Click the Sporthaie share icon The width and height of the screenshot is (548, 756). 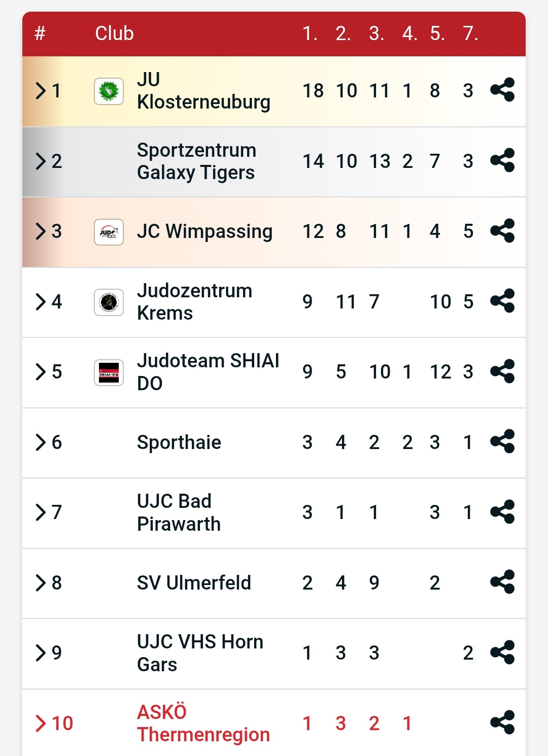(x=502, y=442)
